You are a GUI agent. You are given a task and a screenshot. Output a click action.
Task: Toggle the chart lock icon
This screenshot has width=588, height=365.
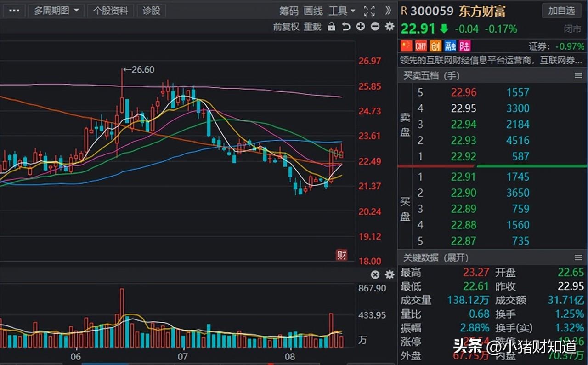pos(331,27)
